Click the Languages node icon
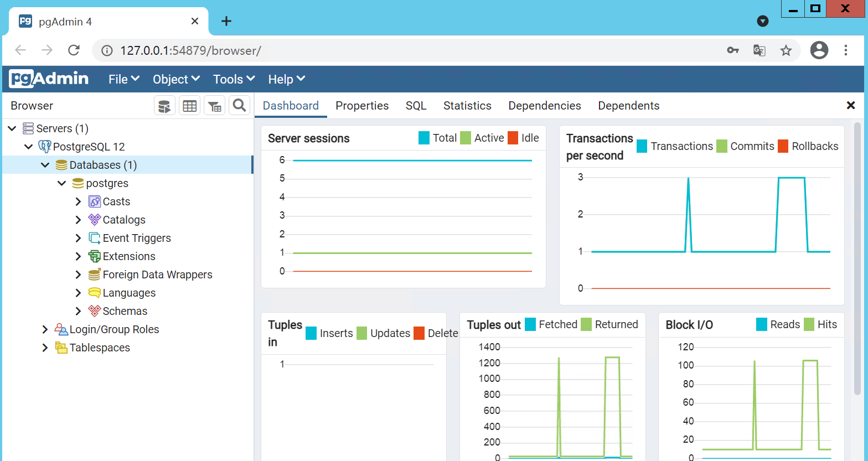Screen dimensions: 868x461 coord(95,293)
